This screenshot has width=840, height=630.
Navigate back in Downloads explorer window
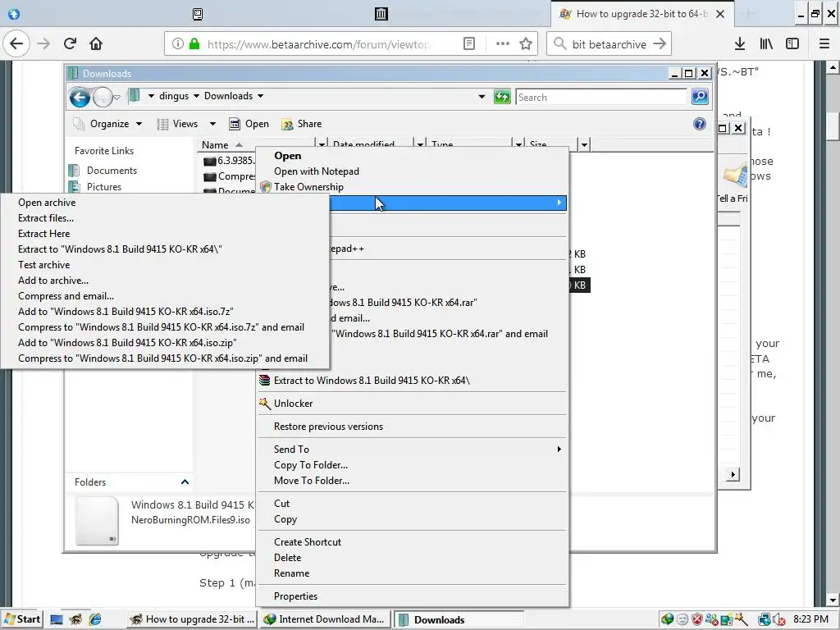80,98
